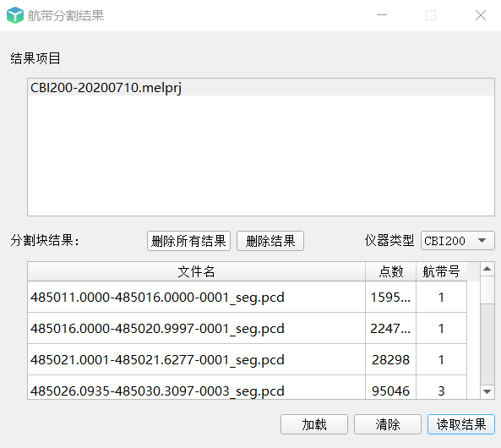
Task: Click the results table scrollbar thumb
Action: click(x=487, y=290)
